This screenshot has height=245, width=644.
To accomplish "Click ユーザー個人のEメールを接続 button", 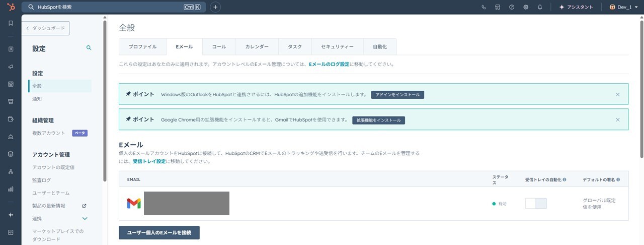I will [x=159, y=232].
